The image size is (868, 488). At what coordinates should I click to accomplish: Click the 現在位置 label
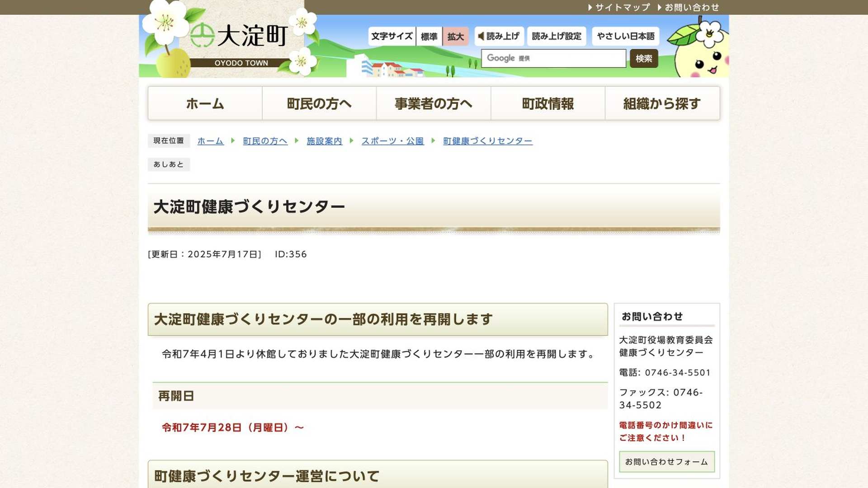click(169, 141)
